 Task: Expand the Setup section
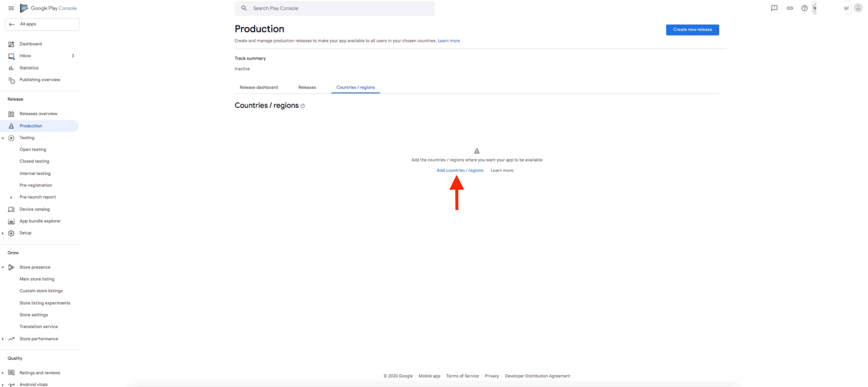3,233
